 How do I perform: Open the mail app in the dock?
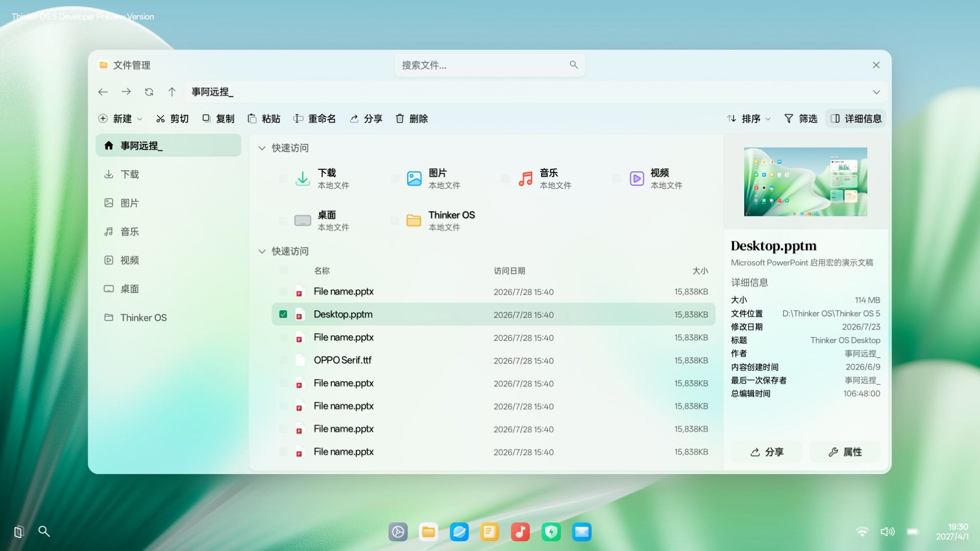(582, 532)
